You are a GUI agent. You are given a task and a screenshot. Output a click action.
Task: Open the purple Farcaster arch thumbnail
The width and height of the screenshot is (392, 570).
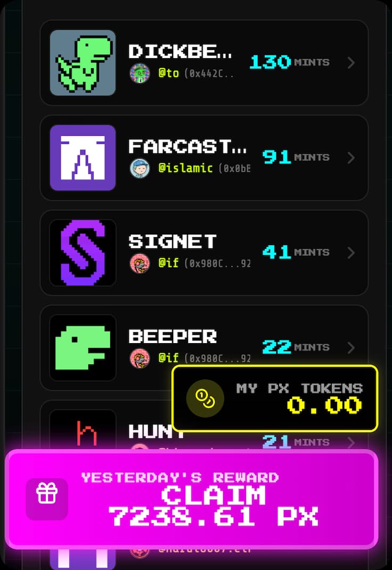pos(83,157)
